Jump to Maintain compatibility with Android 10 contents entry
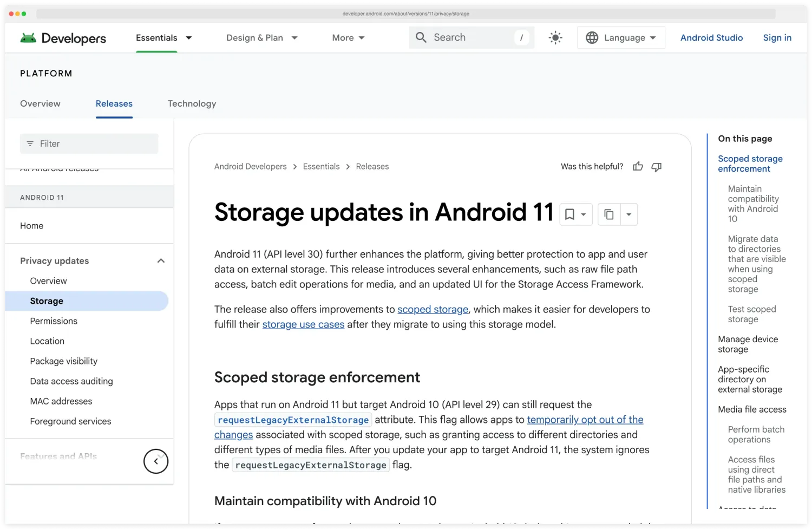This screenshot has width=812, height=529. [x=754, y=204]
